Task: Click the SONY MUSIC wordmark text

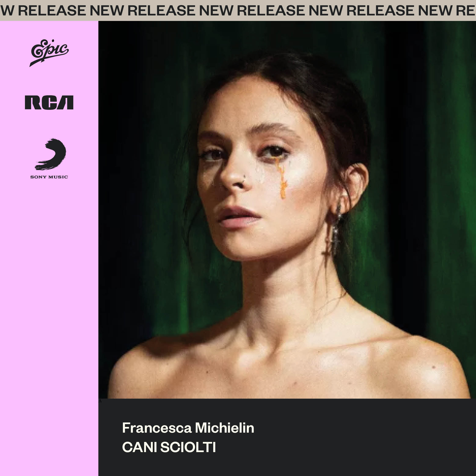Action: (x=49, y=177)
